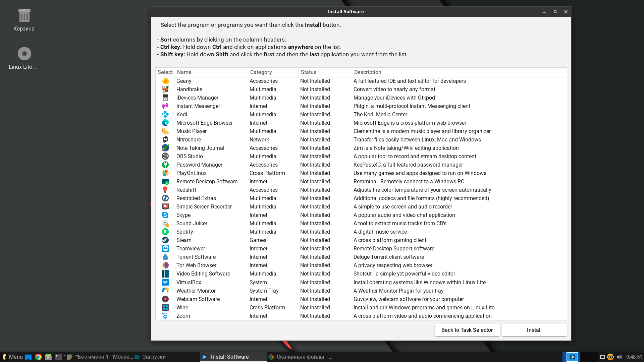
Task: Sort list by Name column header
Action: pos(184,72)
